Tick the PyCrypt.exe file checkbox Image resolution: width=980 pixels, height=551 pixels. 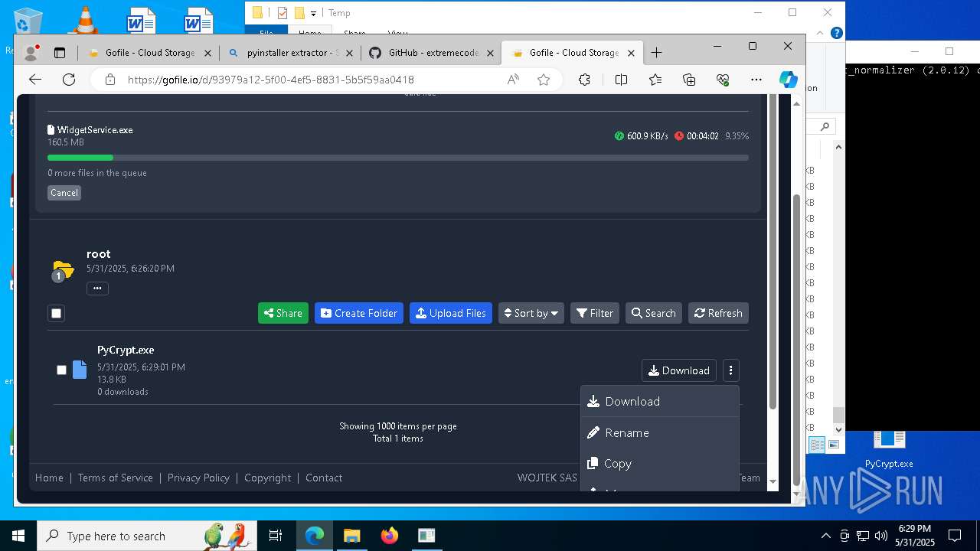click(61, 370)
